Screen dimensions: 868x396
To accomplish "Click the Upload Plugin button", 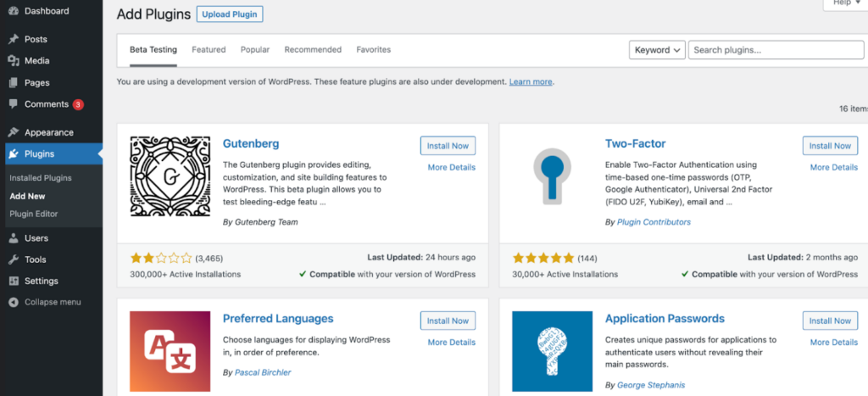I will [230, 14].
